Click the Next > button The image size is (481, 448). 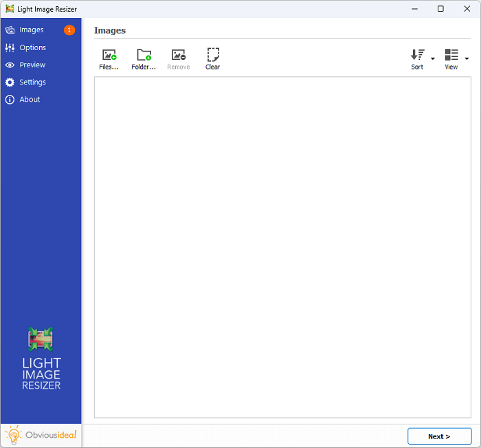coord(439,436)
